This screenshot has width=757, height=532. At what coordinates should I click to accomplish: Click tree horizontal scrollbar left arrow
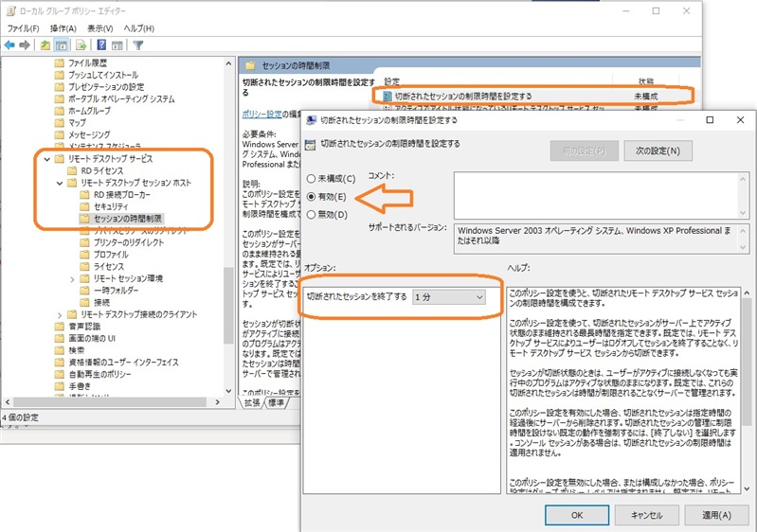8,401
